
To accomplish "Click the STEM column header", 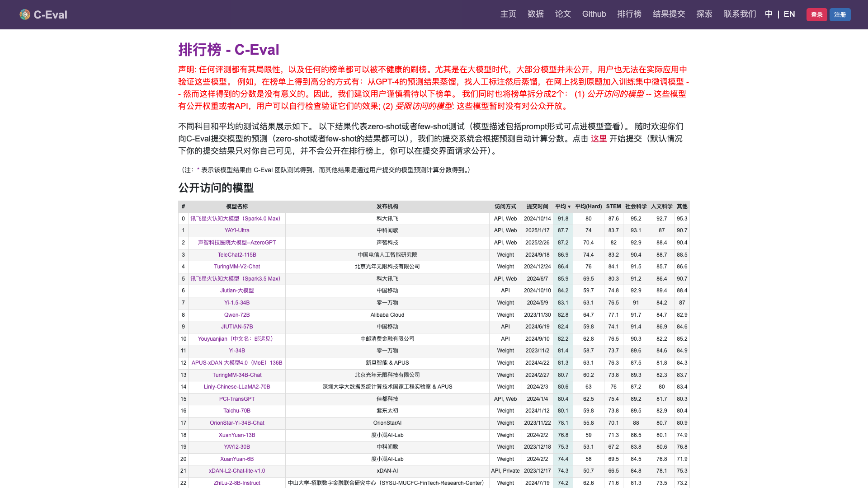I will (x=613, y=206).
